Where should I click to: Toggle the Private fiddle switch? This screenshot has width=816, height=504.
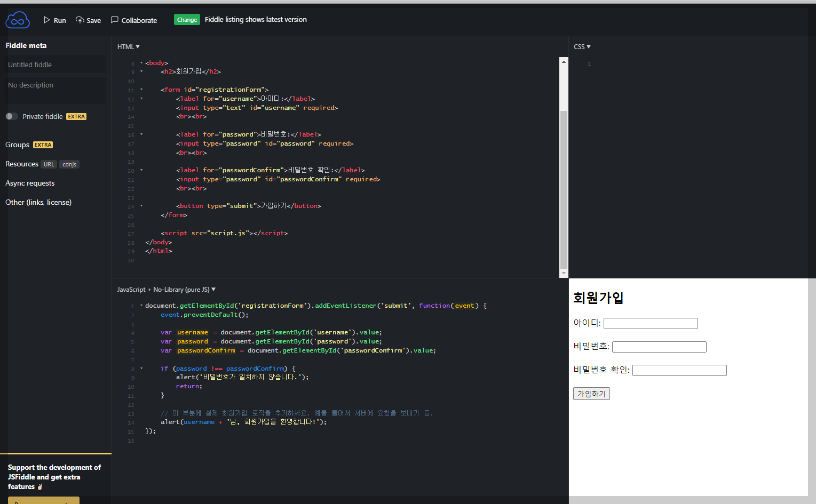(12, 116)
